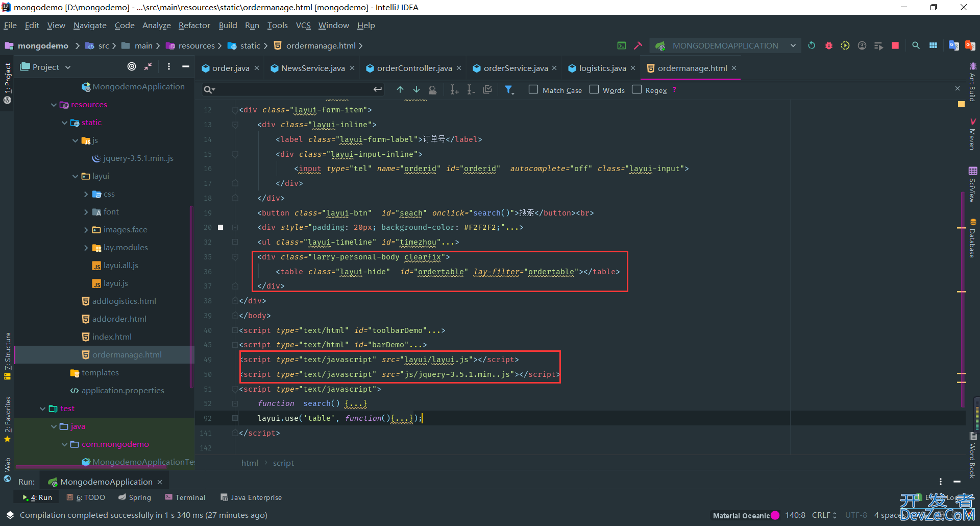Click Material Oceanic theme color indicator

pos(775,515)
